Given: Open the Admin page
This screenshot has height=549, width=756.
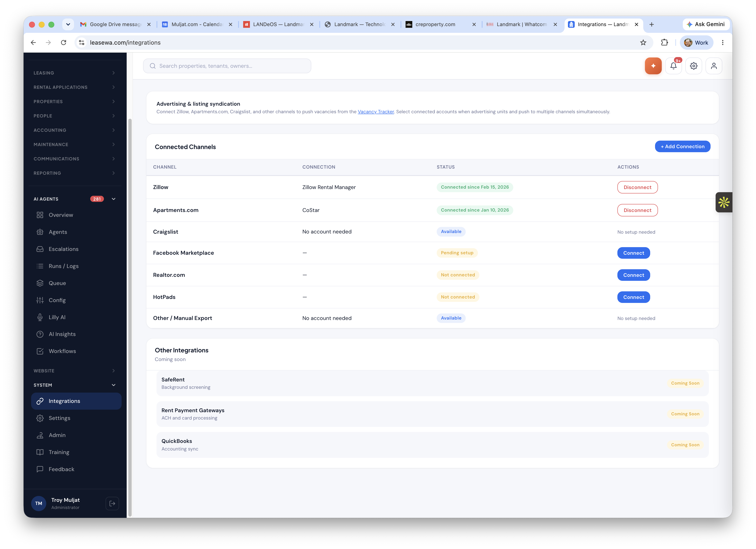Looking at the screenshot, I should click(x=76, y=435).
